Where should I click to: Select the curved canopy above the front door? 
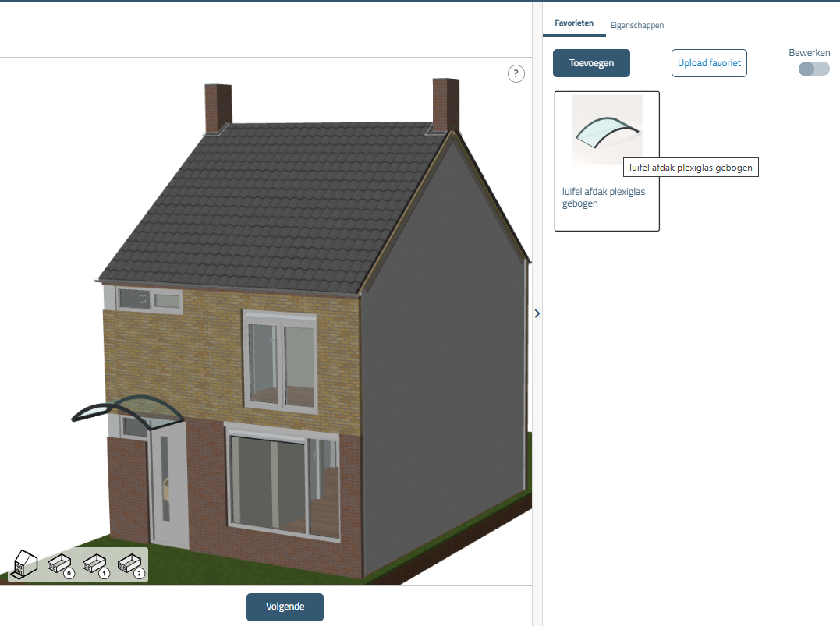pos(129,409)
